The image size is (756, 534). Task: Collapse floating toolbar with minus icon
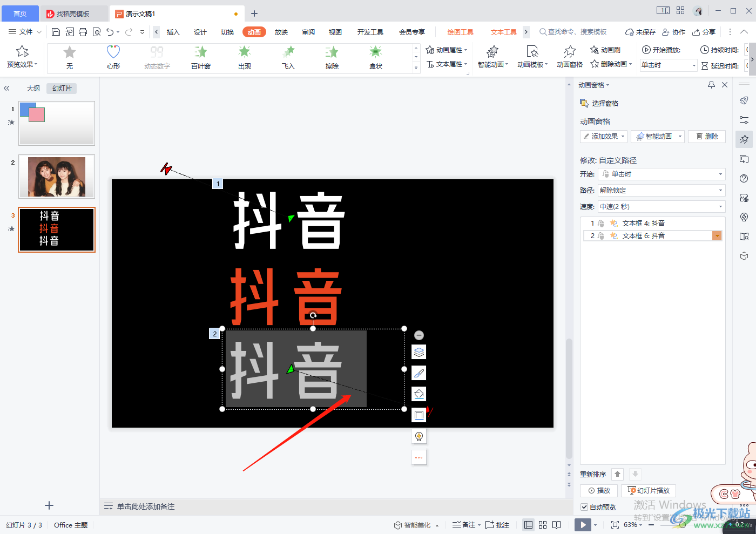click(x=419, y=335)
